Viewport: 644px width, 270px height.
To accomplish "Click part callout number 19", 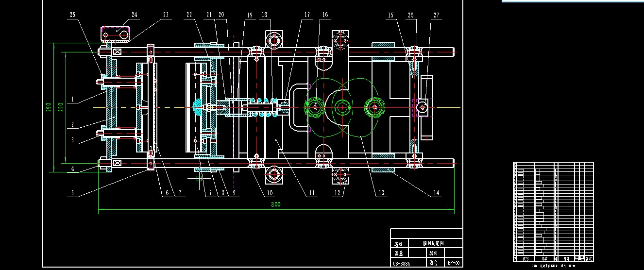I will tap(250, 15).
